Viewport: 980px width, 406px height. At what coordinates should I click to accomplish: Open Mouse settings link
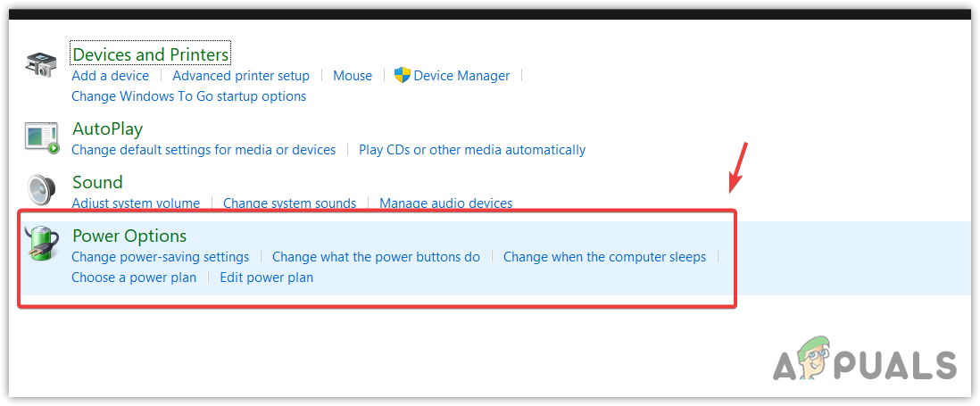tap(353, 76)
